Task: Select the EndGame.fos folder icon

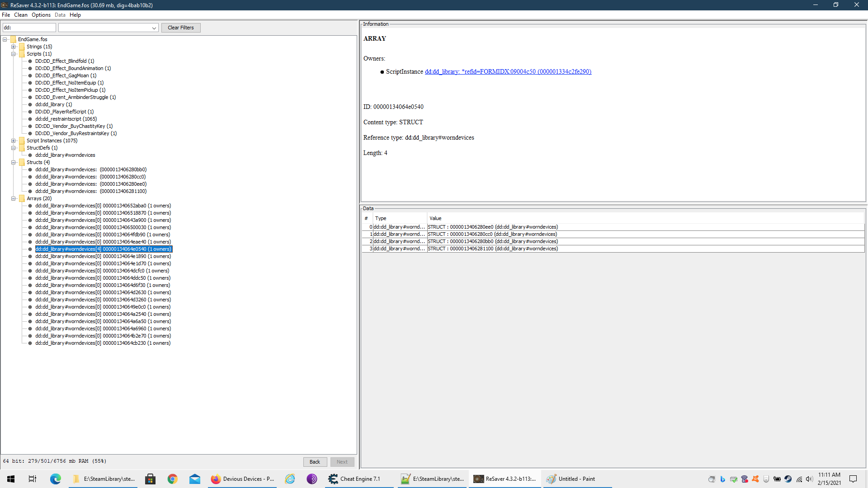Action: [13, 39]
